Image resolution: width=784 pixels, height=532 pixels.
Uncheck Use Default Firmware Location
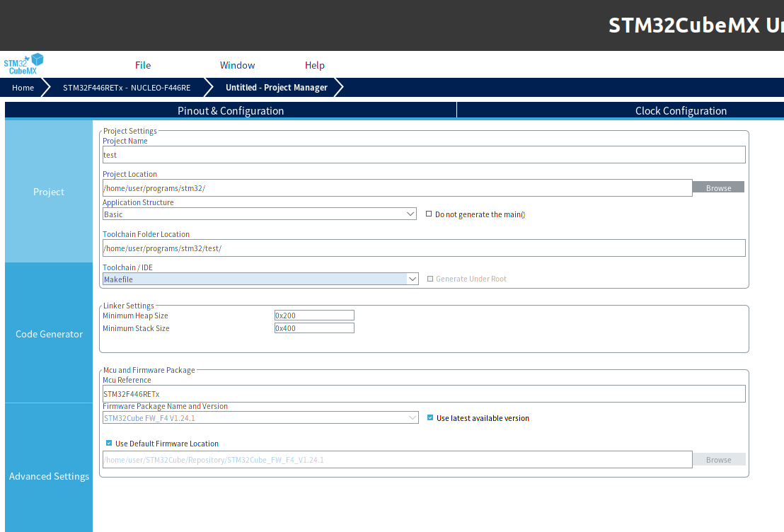point(109,443)
